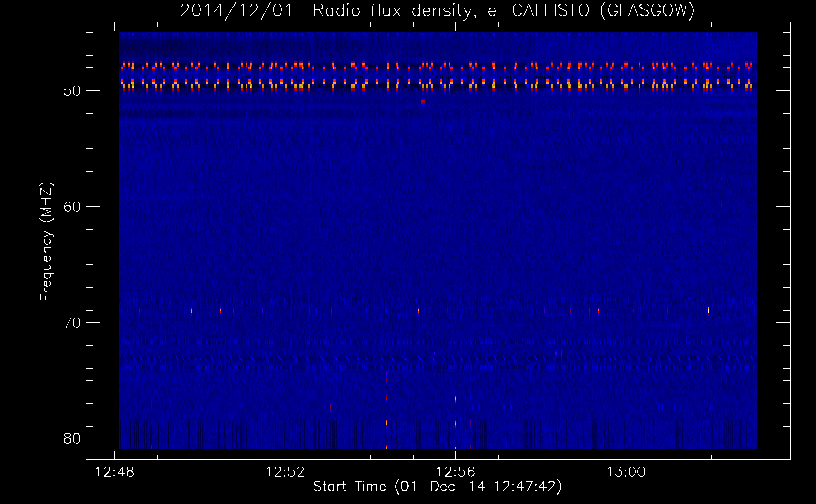This screenshot has height=504, width=816.
Task: Click the "50" frequency tick label
Action: (x=72, y=91)
